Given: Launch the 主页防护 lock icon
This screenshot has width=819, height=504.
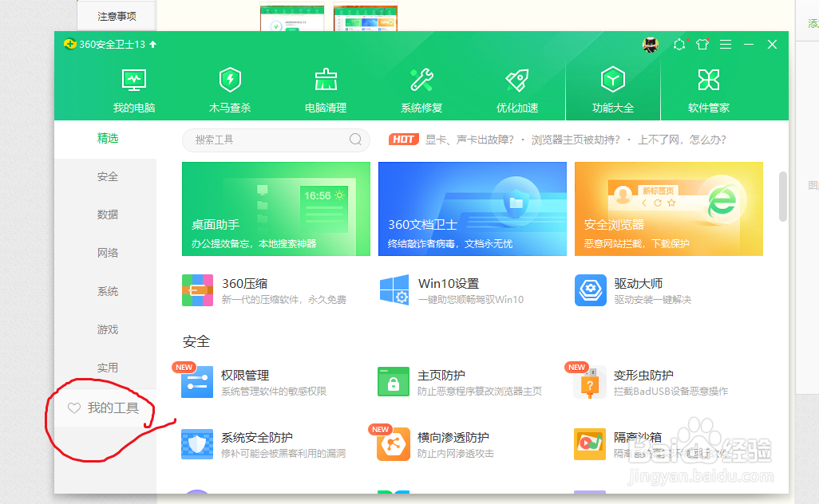Looking at the screenshot, I should click(x=394, y=382).
